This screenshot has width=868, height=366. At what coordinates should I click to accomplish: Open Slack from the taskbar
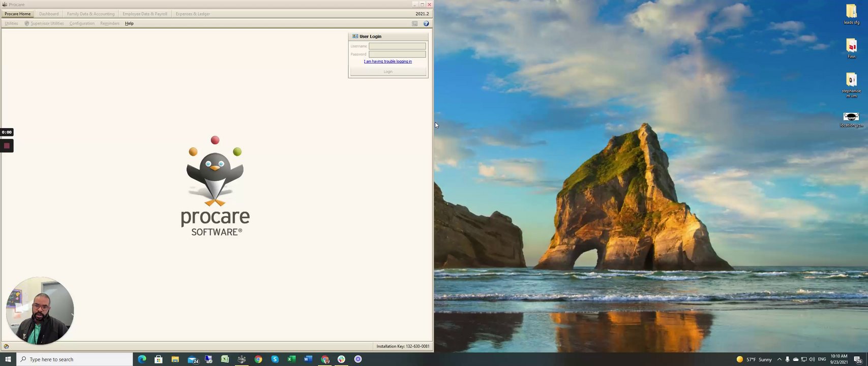click(x=341, y=359)
